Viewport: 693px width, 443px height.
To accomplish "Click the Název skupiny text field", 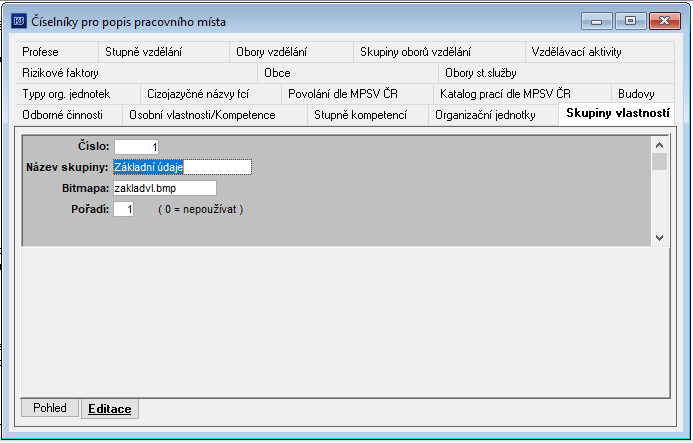I will click(183, 167).
